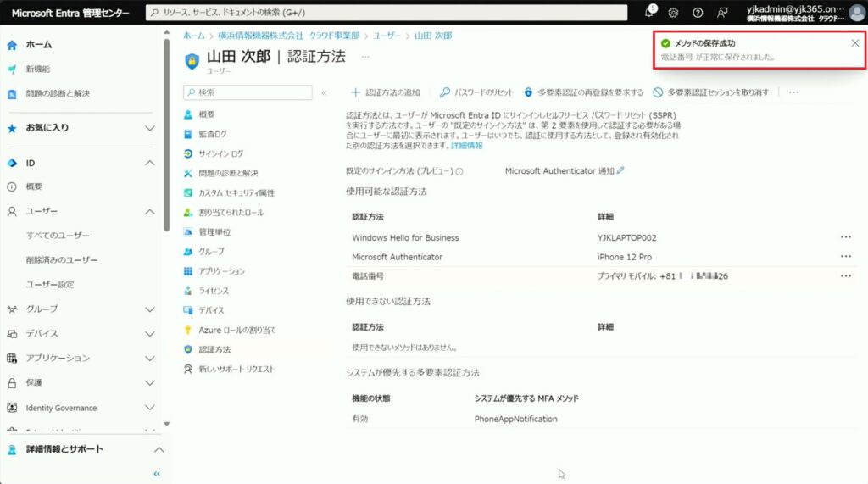Open options for Microsoft Authenticator row
The height and width of the screenshot is (484, 868).
[845, 256]
